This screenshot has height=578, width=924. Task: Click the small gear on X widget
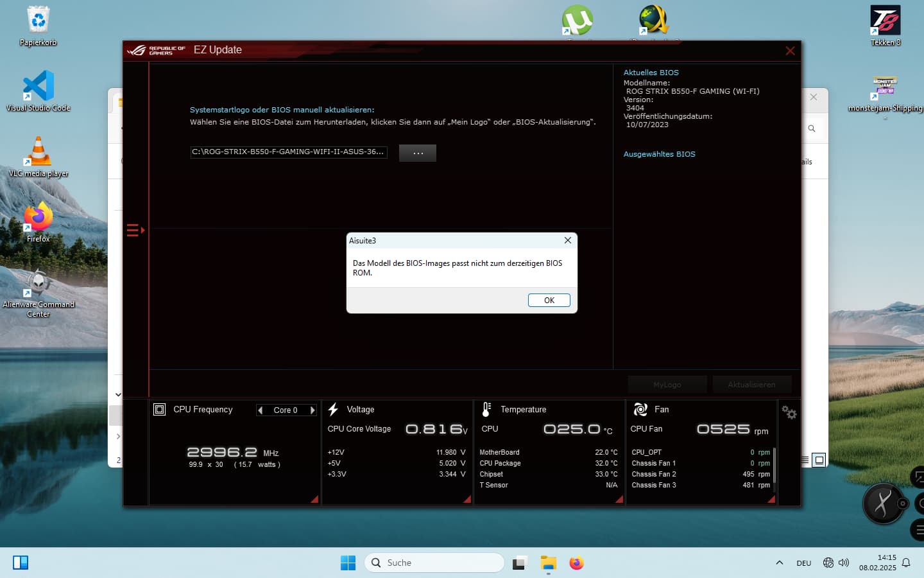click(903, 504)
